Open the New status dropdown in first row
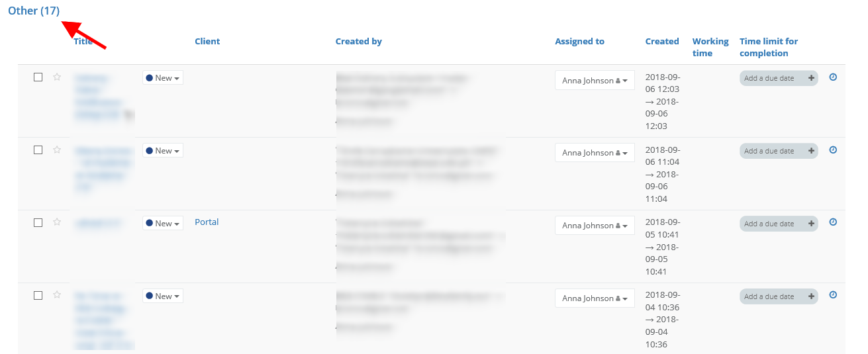The width and height of the screenshot is (868, 354). pos(163,78)
